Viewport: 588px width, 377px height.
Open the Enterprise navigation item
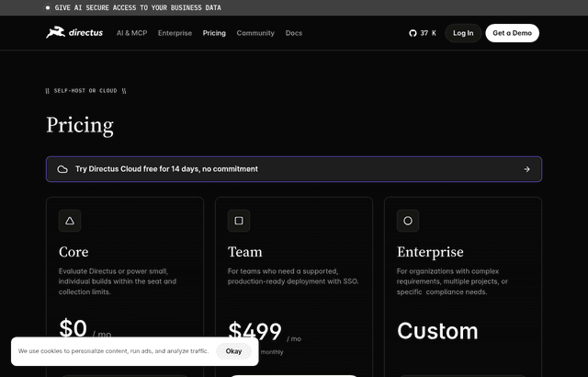(x=175, y=33)
